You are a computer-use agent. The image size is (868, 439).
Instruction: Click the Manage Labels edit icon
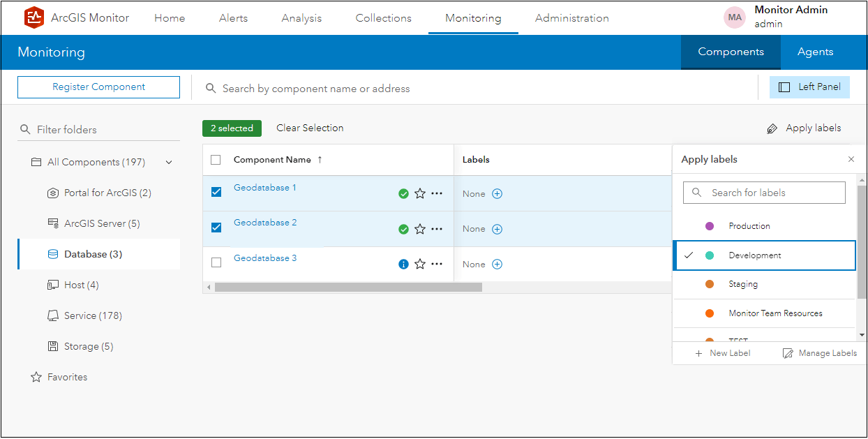pos(788,354)
